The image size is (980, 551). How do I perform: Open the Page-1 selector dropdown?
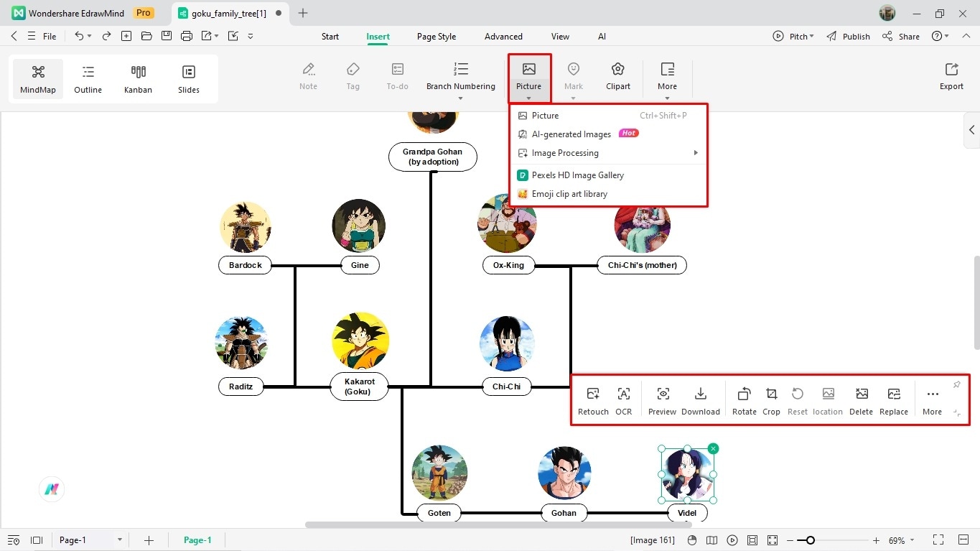(120, 540)
